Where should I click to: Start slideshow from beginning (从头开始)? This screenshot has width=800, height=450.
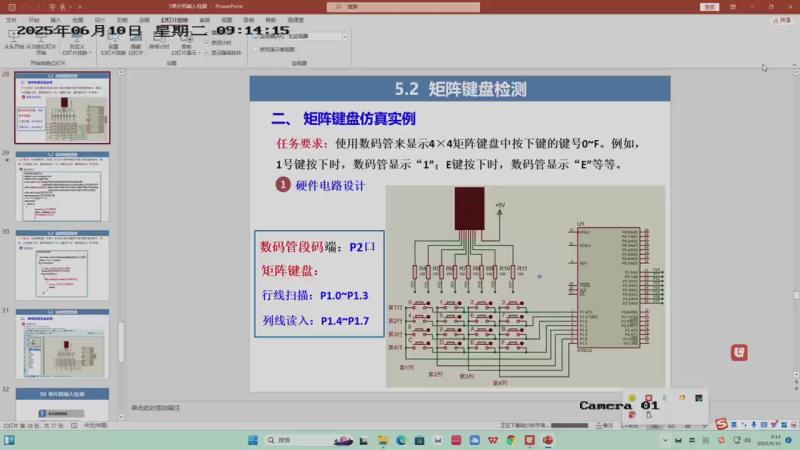[14, 40]
